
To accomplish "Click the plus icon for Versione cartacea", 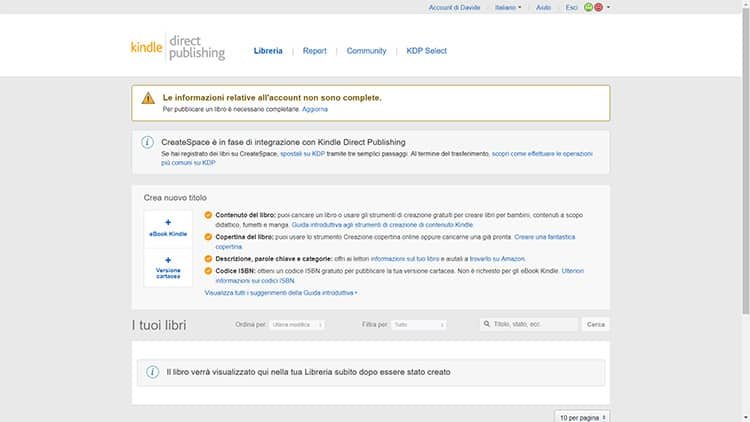I will [168, 260].
